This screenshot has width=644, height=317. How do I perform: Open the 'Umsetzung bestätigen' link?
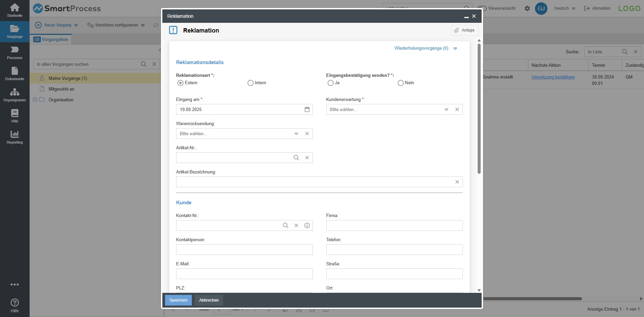(553, 77)
